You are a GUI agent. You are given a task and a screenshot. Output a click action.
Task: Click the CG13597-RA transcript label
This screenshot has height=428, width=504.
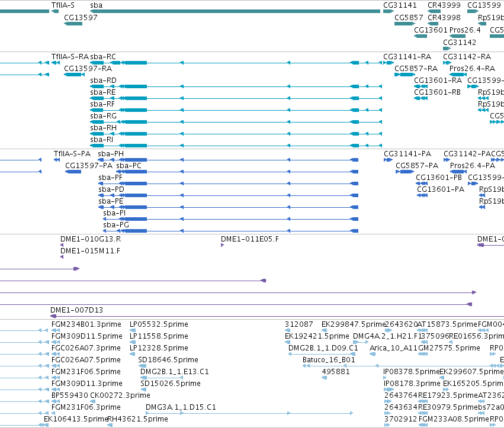click(x=88, y=69)
